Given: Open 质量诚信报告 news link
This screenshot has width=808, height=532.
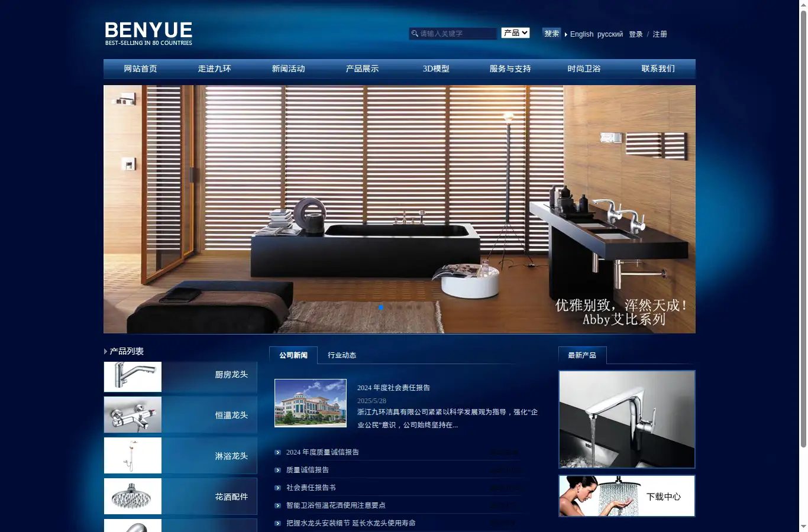Looking at the screenshot, I should click(x=308, y=470).
